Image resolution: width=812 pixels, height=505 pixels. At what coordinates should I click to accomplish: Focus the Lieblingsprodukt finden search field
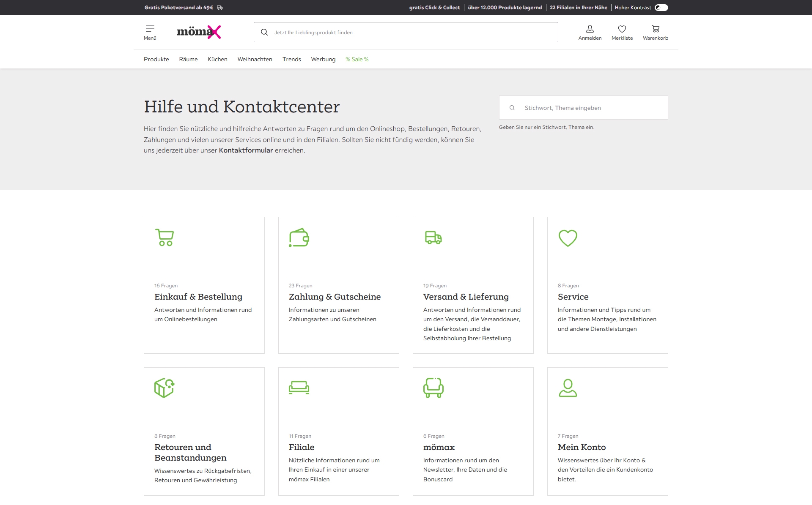point(406,32)
